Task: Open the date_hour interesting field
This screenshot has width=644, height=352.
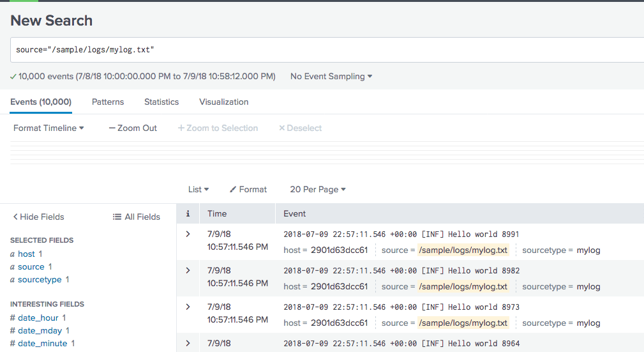Action: click(38, 318)
